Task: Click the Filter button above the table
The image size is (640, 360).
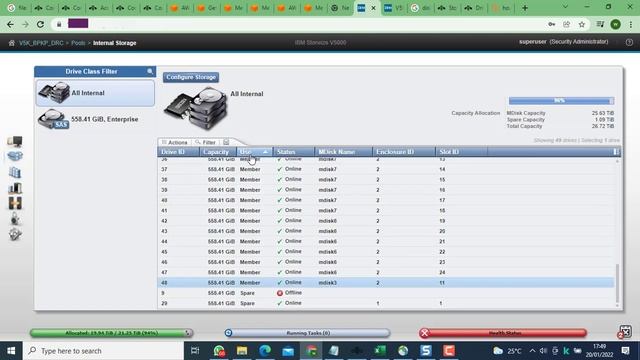Action: (x=205, y=142)
